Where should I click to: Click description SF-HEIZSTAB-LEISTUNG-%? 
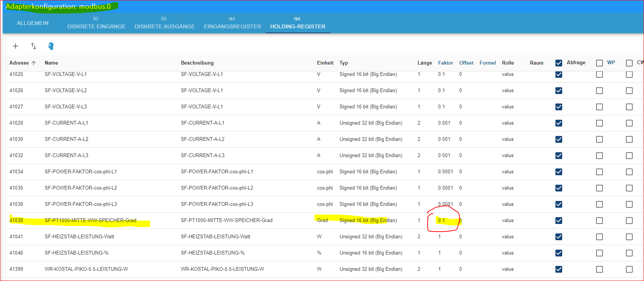tap(213, 253)
